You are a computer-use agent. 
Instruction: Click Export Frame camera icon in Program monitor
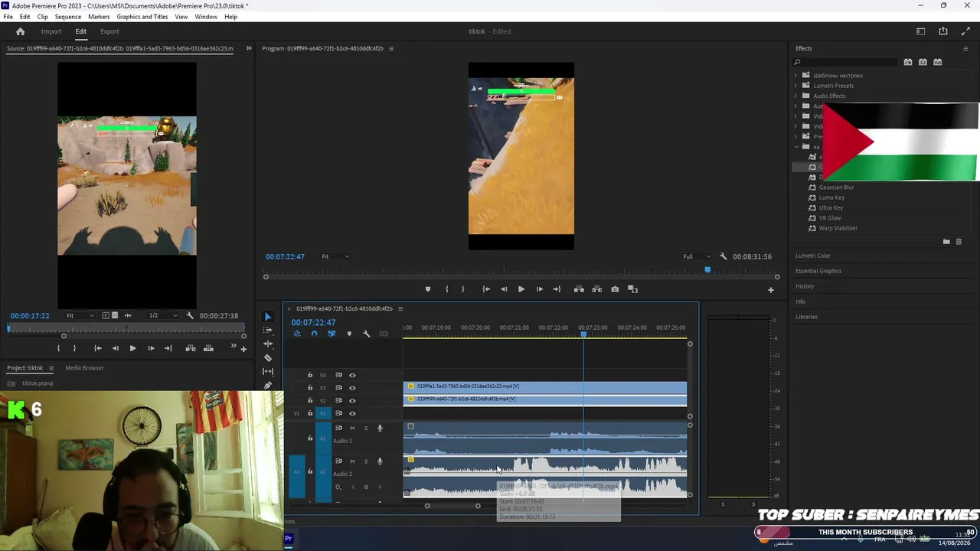pos(615,289)
